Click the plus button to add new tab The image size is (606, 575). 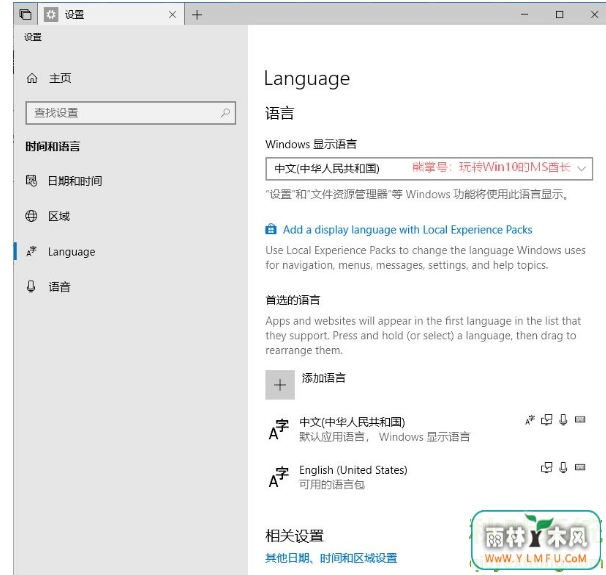(197, 15)
